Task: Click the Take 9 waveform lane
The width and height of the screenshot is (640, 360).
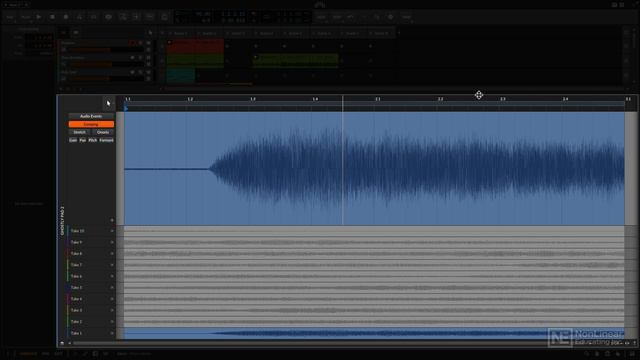Action: (374, 242)
